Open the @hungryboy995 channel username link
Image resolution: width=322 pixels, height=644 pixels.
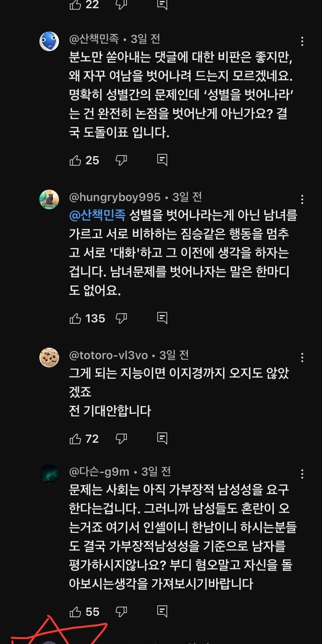[114, 197]
